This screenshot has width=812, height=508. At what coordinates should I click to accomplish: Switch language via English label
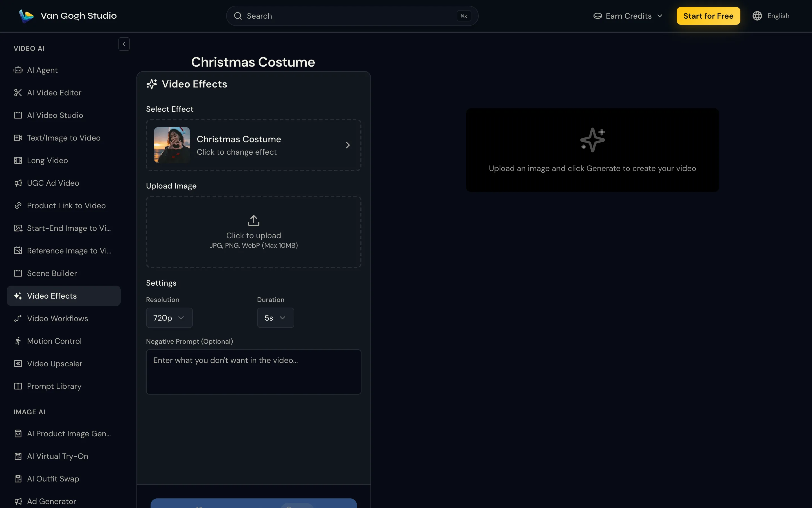coord(778,16)
